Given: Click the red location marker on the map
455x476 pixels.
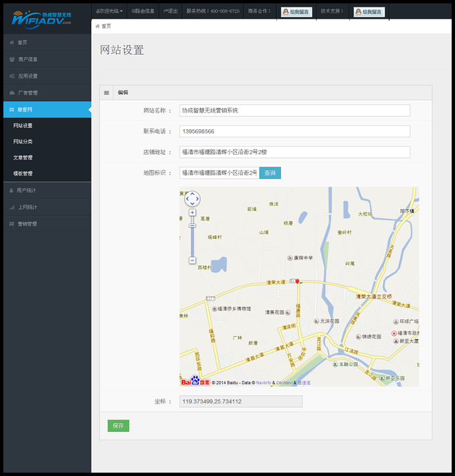Looking at the screenshot, I should 298,282.
